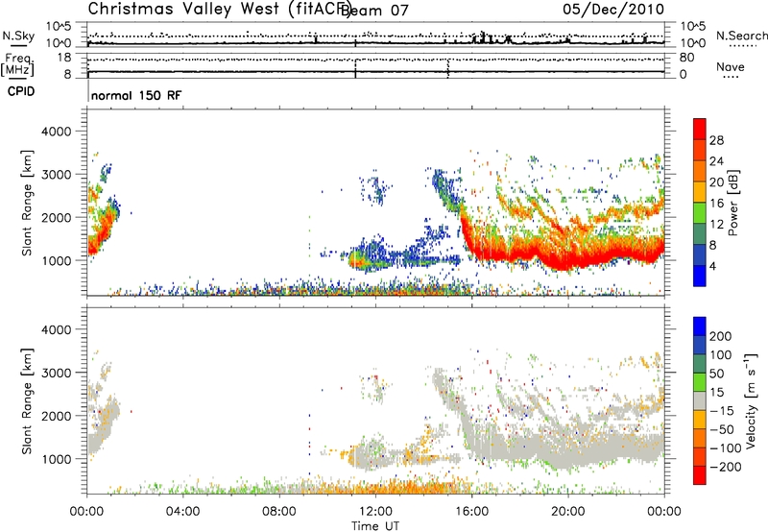Image resolution: width=768 pixels, height=532 pixels.
Task: Pick the orange power segment between 20 and 24
Action: (x=700, y=171)
